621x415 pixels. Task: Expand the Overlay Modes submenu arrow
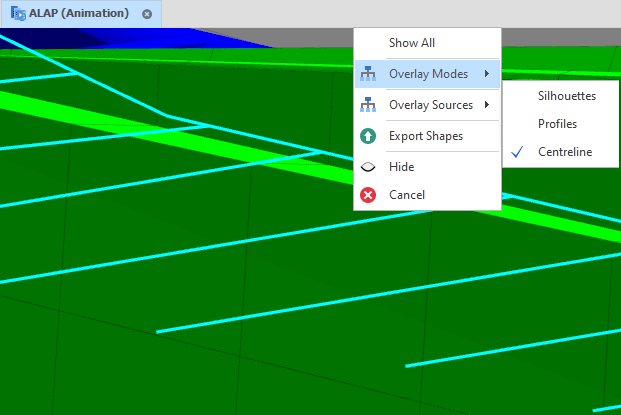tap(487, 74)
